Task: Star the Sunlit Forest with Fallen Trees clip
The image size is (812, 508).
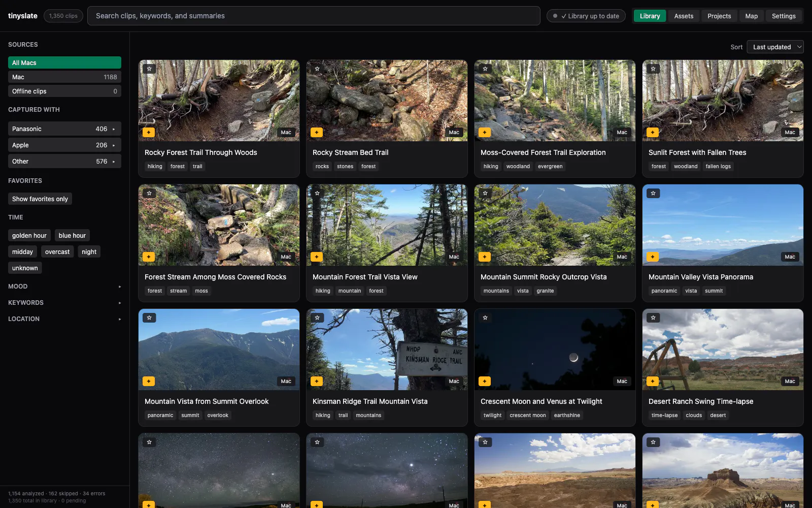Action: pyautogui.click(x=653, y=69)
